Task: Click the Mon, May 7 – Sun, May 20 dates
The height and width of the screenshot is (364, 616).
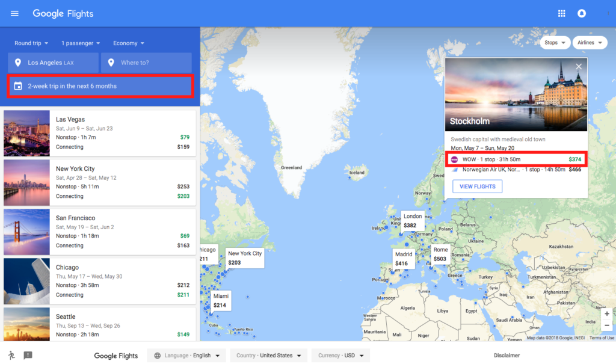Action: 482,148
